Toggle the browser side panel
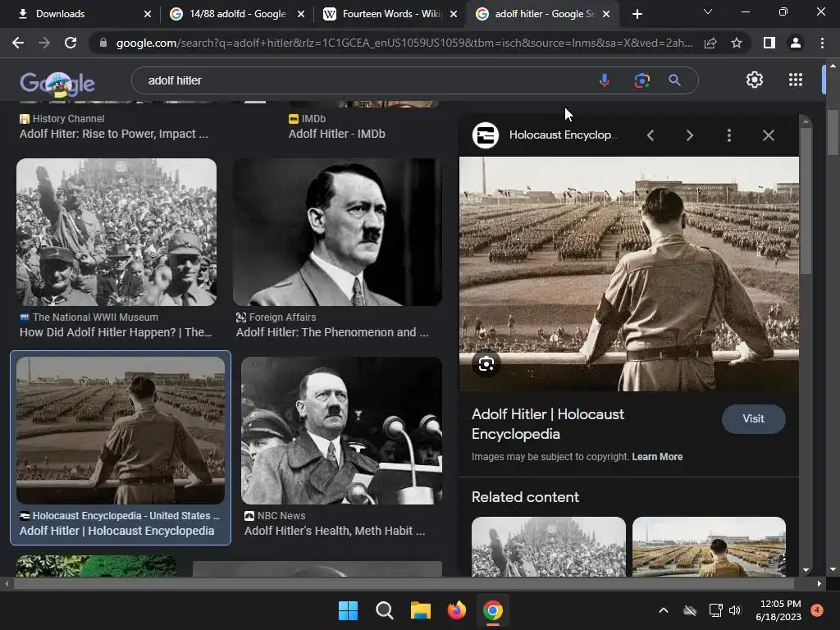The image size is (840, 630). click(x=769, y=43)
